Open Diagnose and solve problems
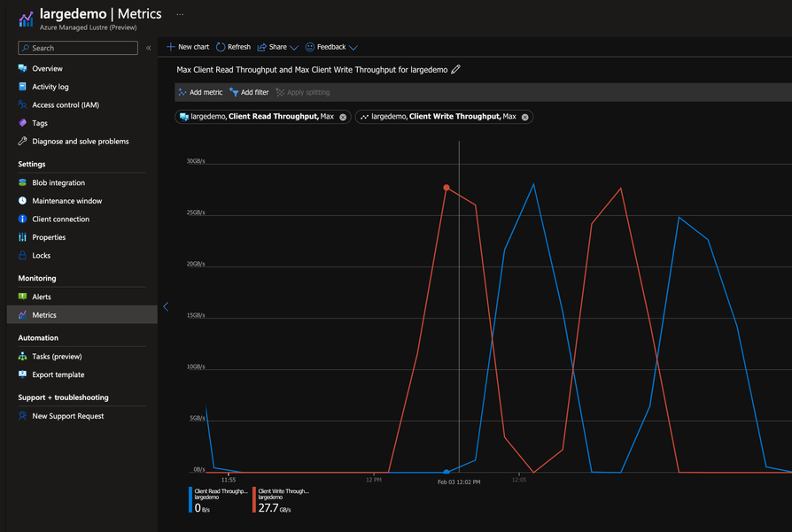 (81, 142)
